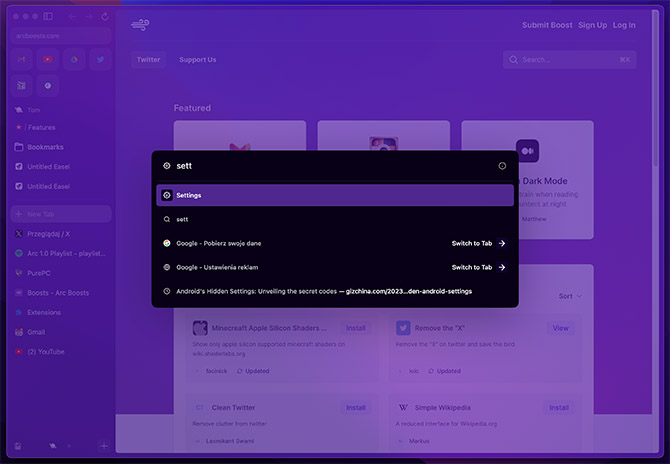Click the New Tab button

pyautogui.click(x=61, y=214)
